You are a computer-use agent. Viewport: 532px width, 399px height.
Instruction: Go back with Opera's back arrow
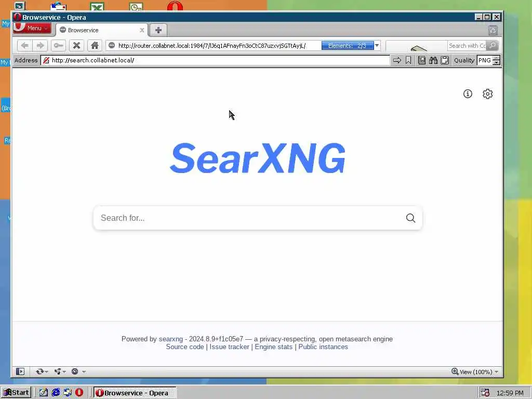pos(24,46)
